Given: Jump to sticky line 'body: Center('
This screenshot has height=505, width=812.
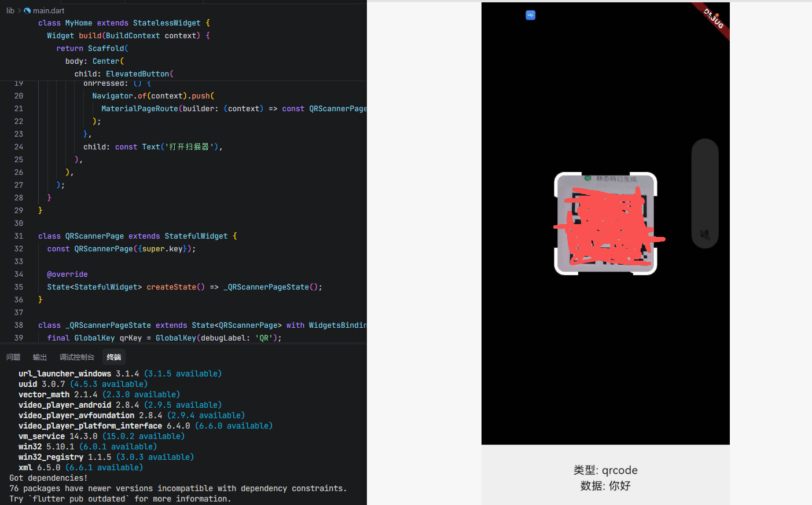Looking at the screenshot, I should [94, 61].
